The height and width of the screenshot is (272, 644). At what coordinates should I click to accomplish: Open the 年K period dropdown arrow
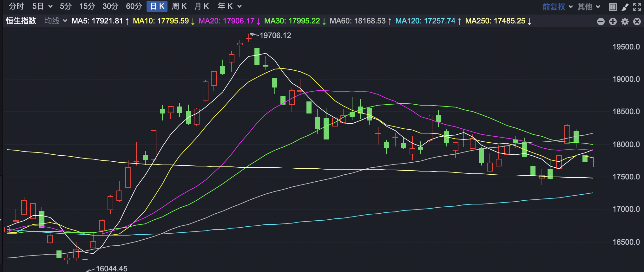coord(240,6)
